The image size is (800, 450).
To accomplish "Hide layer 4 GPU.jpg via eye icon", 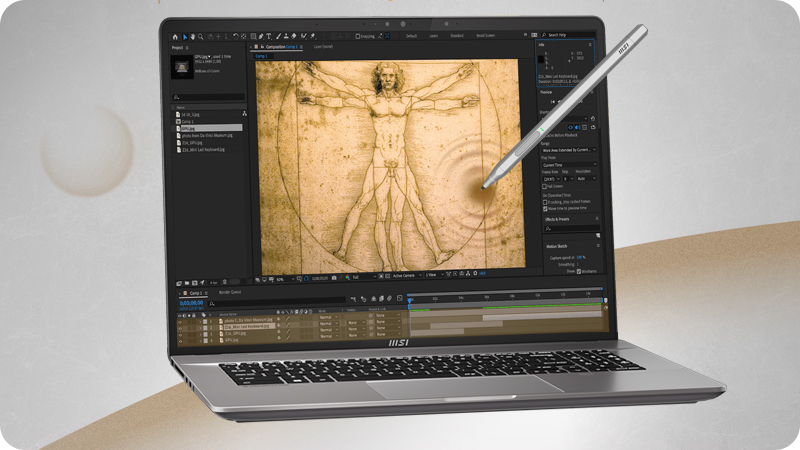I will click(x=180, y=341).
